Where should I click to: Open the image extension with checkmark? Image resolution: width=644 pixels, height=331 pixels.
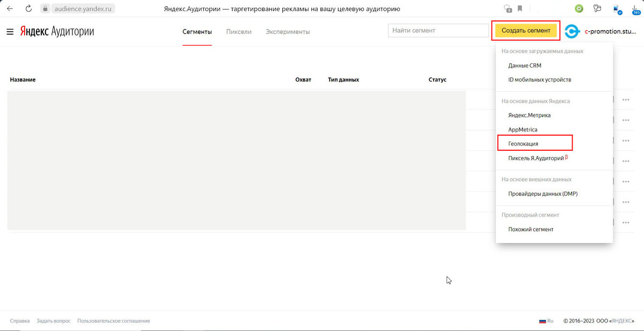click(x=617, y=9)
